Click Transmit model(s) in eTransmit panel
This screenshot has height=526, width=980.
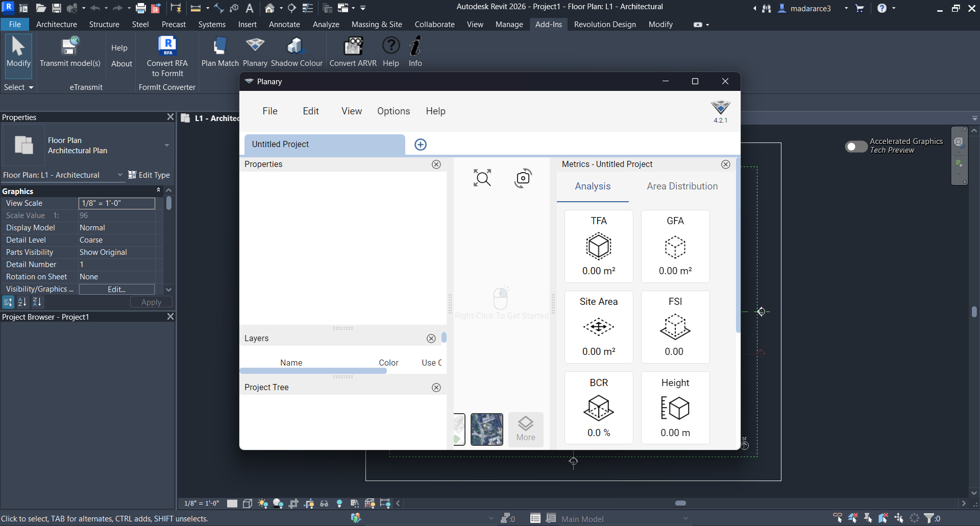[x=70, y=52]
